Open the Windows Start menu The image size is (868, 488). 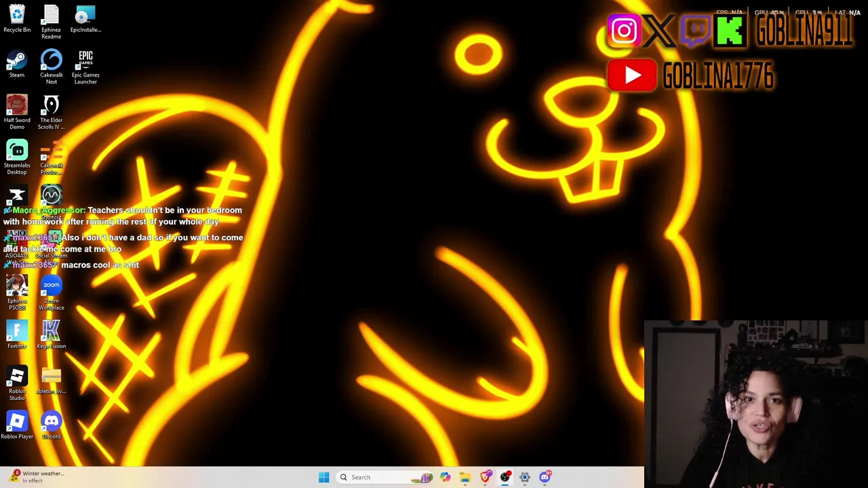pos(324,477)
